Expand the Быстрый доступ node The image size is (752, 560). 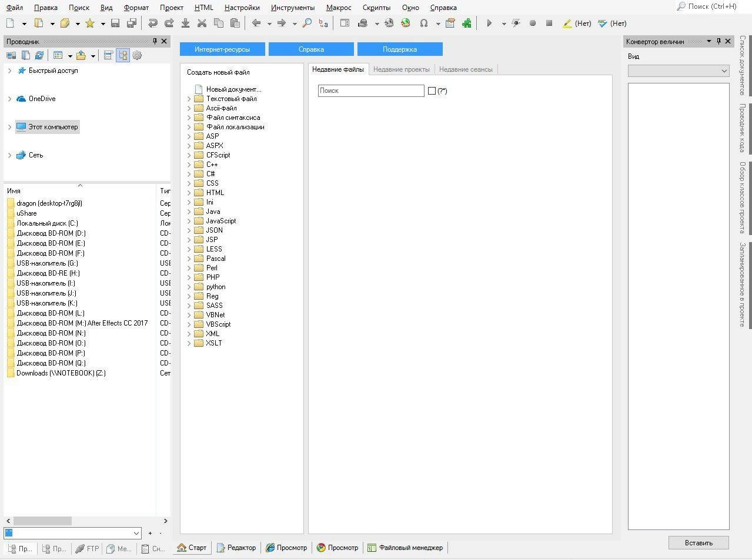click(x=9, y=71)
